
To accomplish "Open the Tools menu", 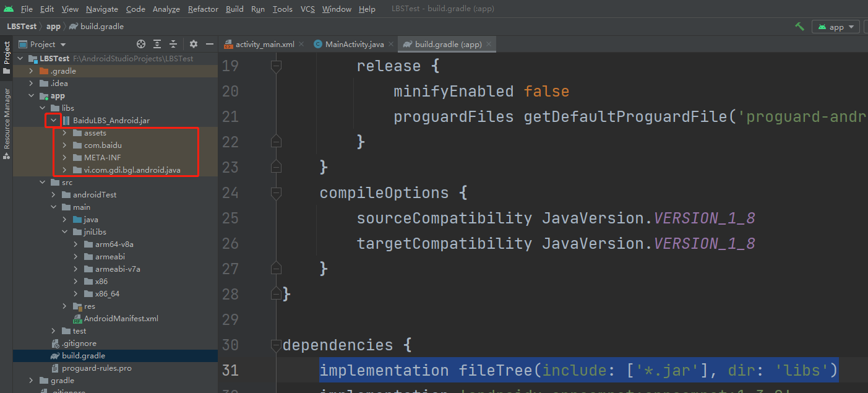I will click(x=283, y=9).
